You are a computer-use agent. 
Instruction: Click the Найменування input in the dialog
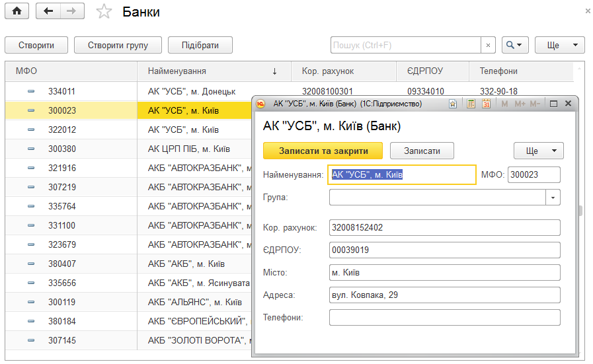point(402,174)
